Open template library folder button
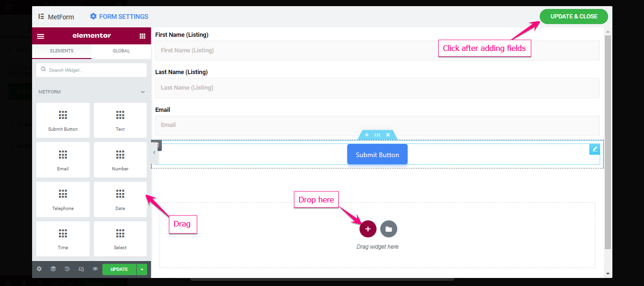This screenshot has width=644, height=286. (x=389, y=229)
